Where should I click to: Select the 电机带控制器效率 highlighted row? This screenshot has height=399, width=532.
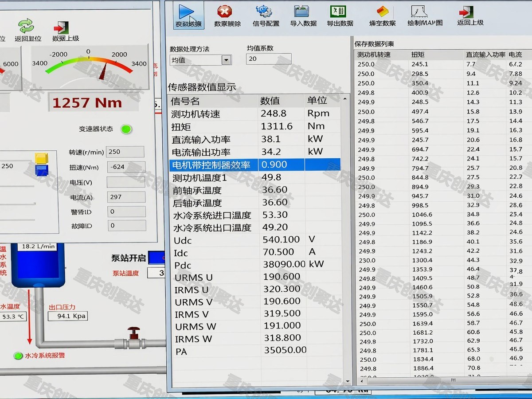coord(255,164)
